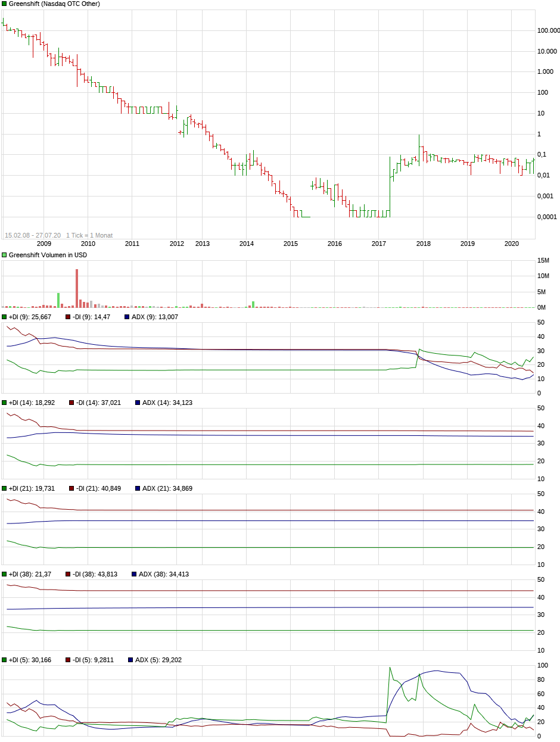Click the red -DI (5) legend swatch
This screenshot has width=560, height=742.
(x=68, y=660)
